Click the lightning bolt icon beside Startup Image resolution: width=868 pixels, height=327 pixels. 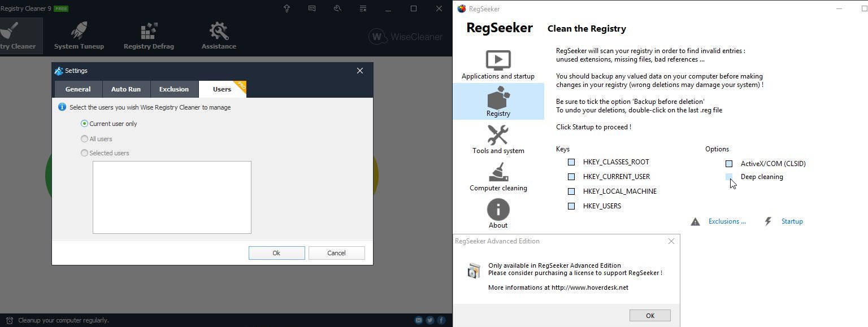pos(768,221)
